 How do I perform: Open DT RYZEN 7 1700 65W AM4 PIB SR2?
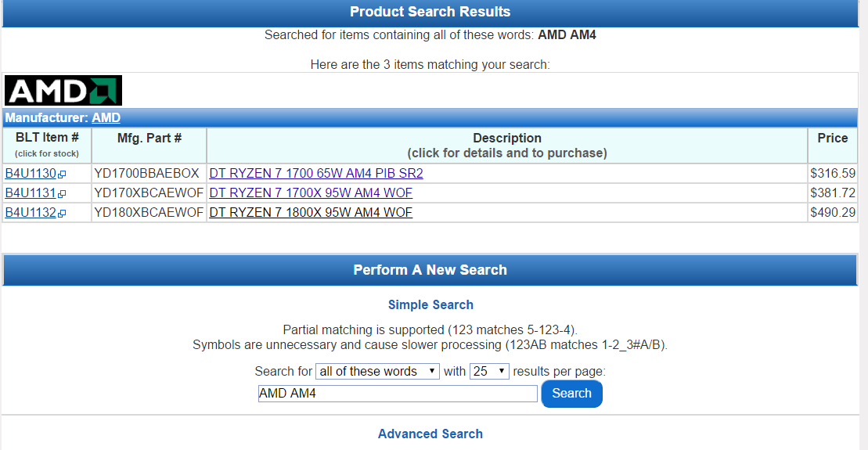point(316,173)
